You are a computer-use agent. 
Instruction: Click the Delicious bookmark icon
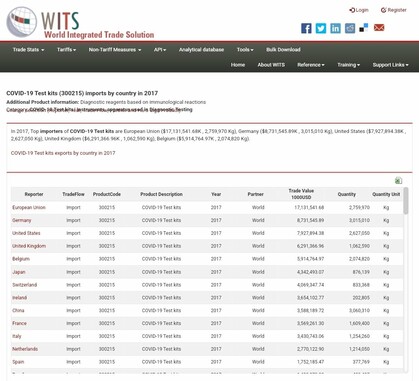click(x=364, y=28)
